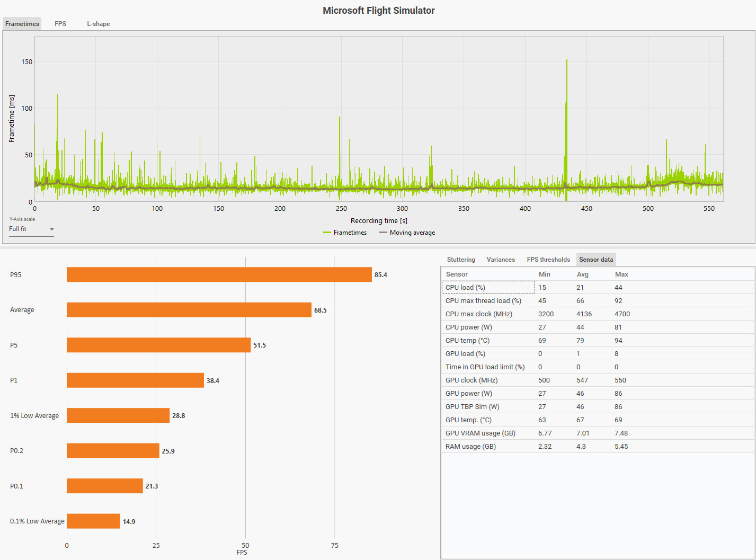
Task: Toggle the Moving average legend entry
Action: tap(407, 233)
